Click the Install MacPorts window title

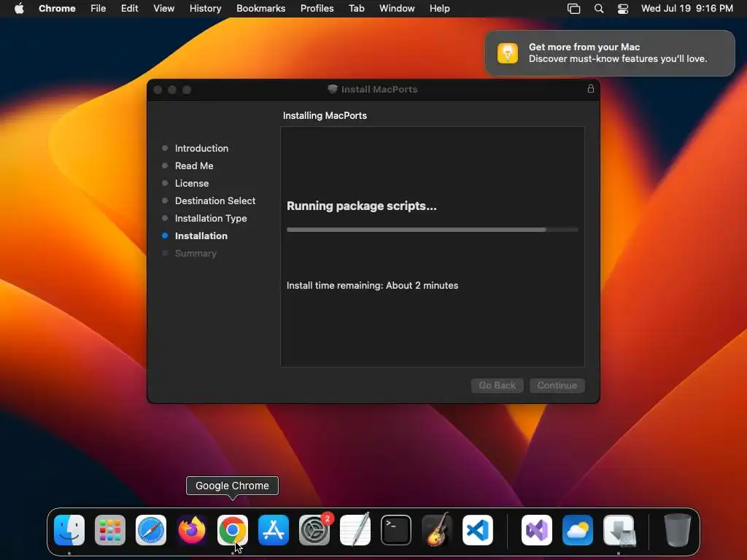coord(379,89)
